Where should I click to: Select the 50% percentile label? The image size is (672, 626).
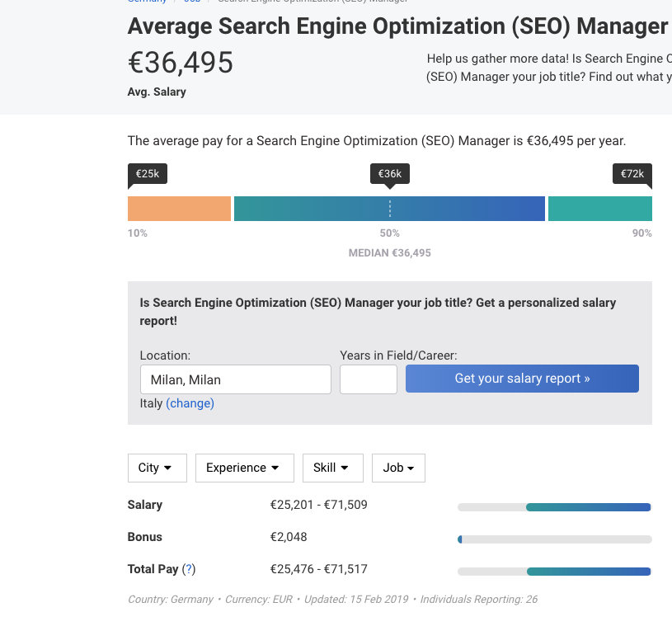point(389,233)
